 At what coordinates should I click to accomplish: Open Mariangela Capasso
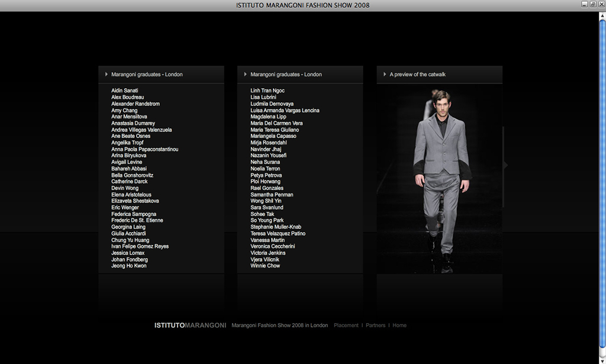pos(273,136)
